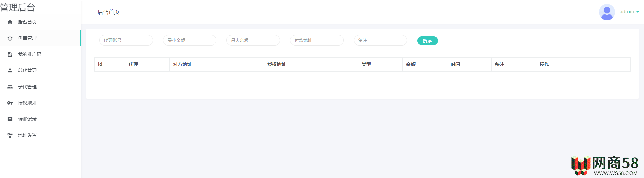Focus the 备注 search field

point(380,40)
